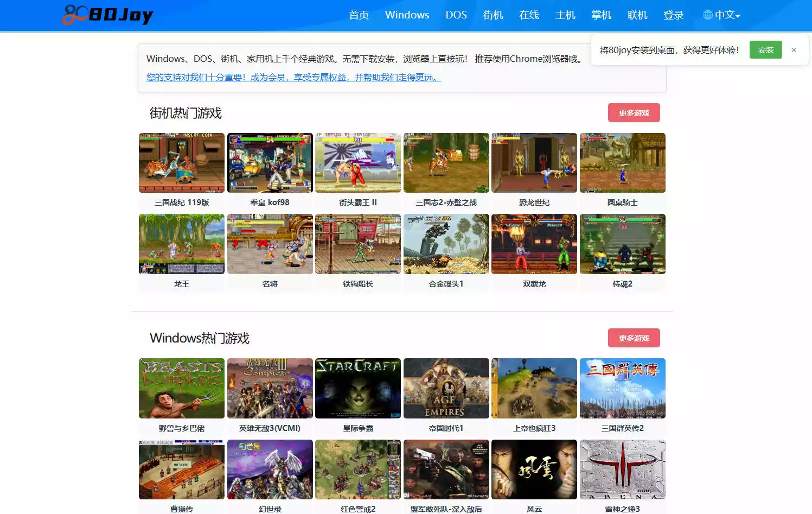The height and width of the screenshot is (514, 812).
Task: Click 登录 to log in
Action: [x=674, y=15]
